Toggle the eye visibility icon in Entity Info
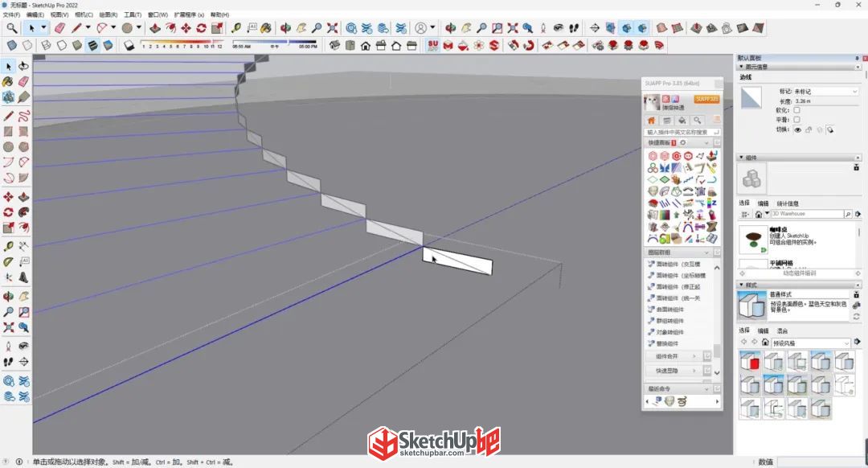This screenshot has height=468, width=868. pos(798,129)
